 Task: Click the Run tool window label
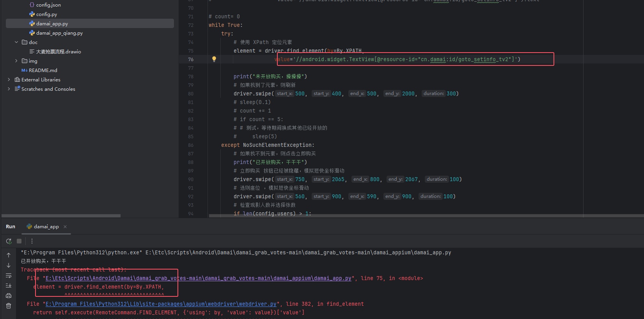11,226
